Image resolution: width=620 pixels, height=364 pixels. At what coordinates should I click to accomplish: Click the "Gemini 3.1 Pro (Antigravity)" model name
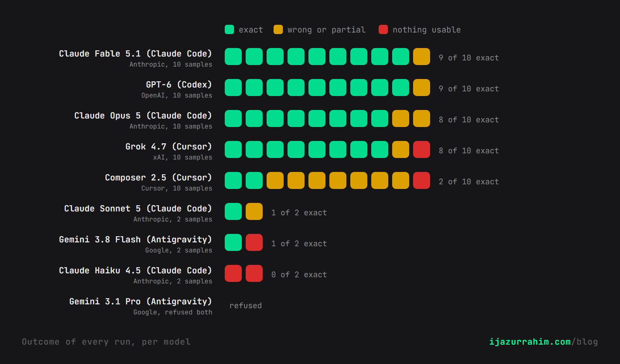pos(141,301)
